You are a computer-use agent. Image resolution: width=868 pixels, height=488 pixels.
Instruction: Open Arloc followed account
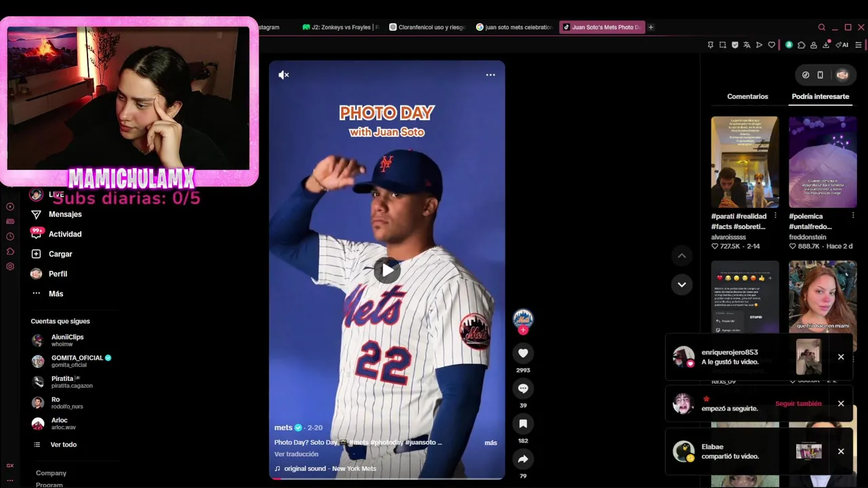tap(54, 424)
